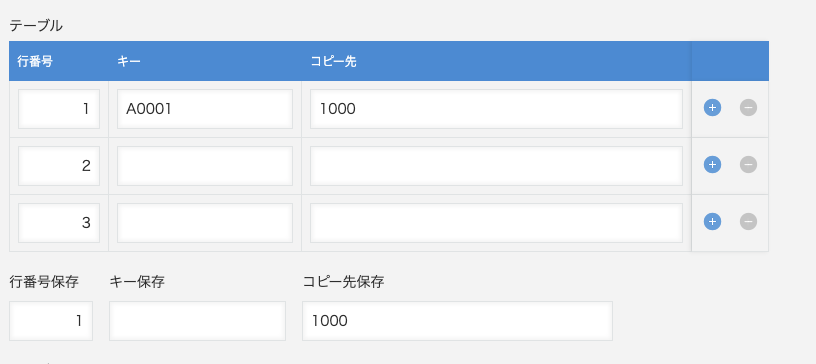Click the empty キー保存 input field

197,321
